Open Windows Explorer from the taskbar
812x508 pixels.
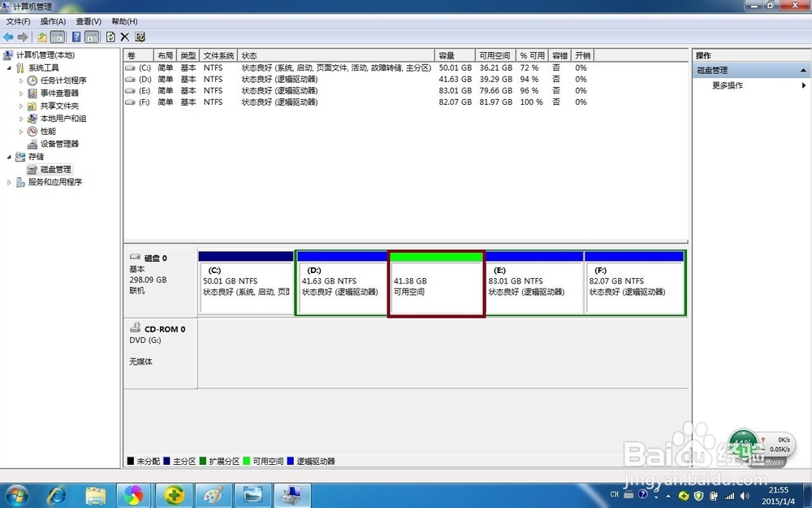[95, 494]
